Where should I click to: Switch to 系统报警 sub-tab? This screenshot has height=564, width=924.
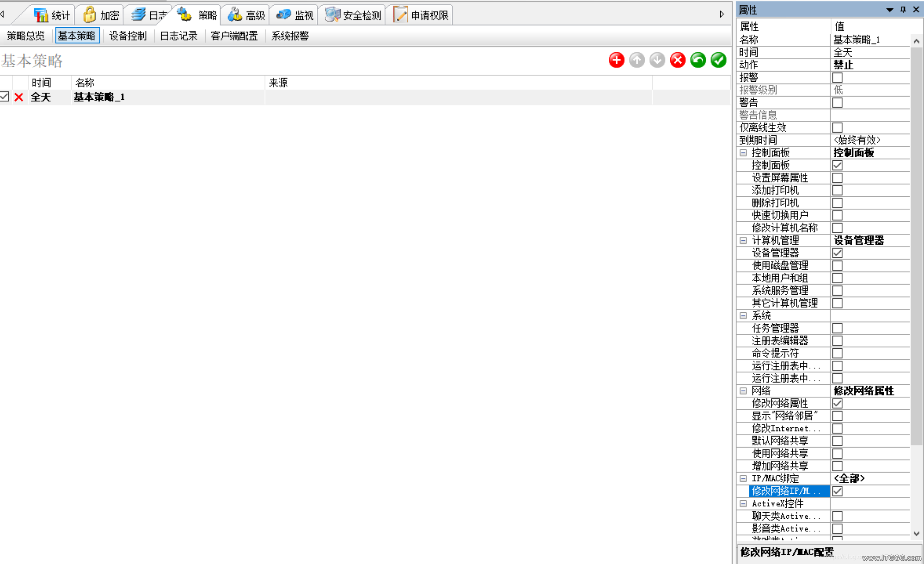click(290, 36)
